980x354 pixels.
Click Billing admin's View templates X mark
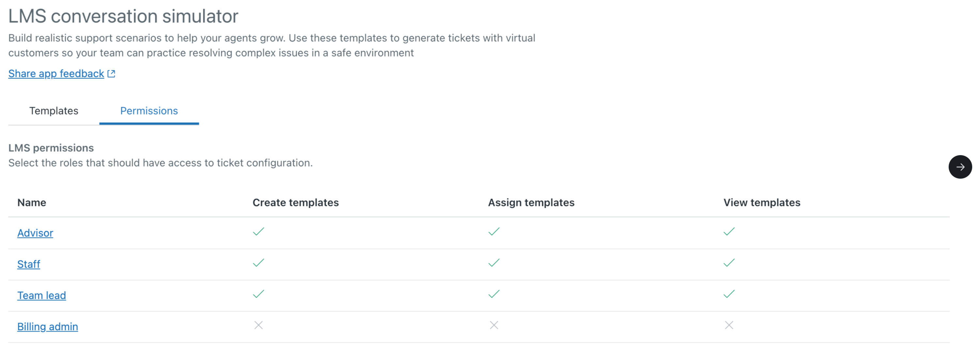click(x=728, y=325)
